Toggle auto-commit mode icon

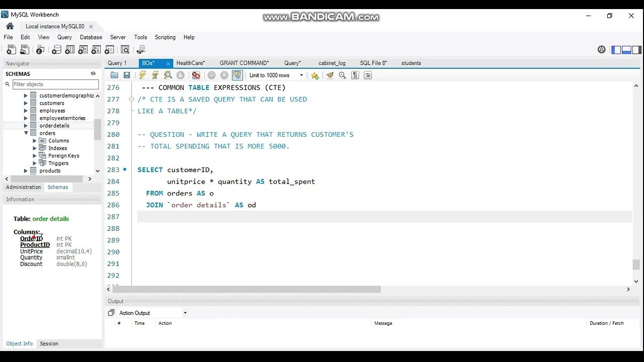pyautogui.click(x=237, y=75)
